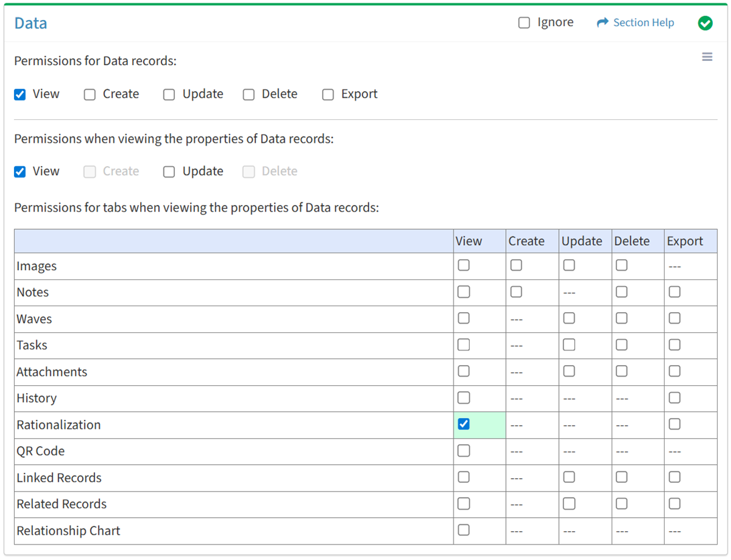The image size is (731, 560).
Task: Check Update for the Waves tab
Action: point(569,318)
